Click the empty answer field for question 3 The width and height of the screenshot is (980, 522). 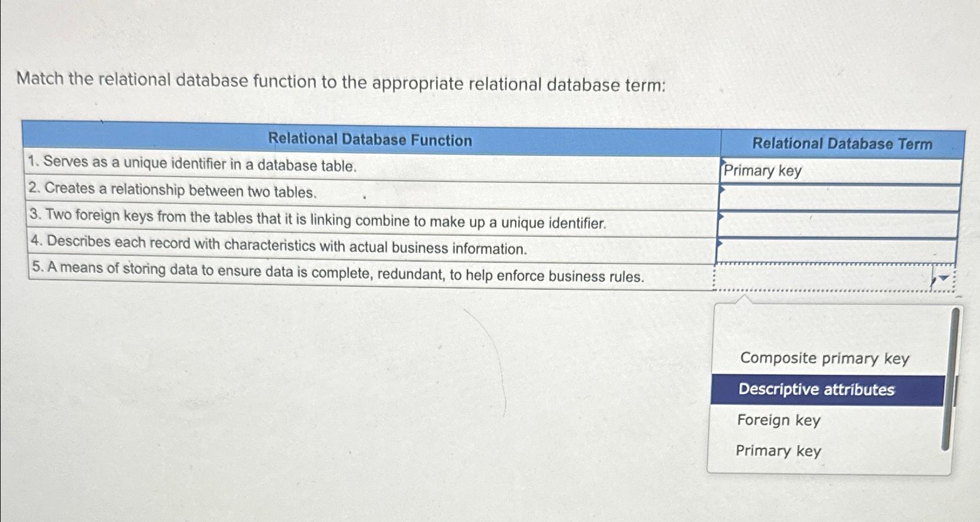(833, 223)
